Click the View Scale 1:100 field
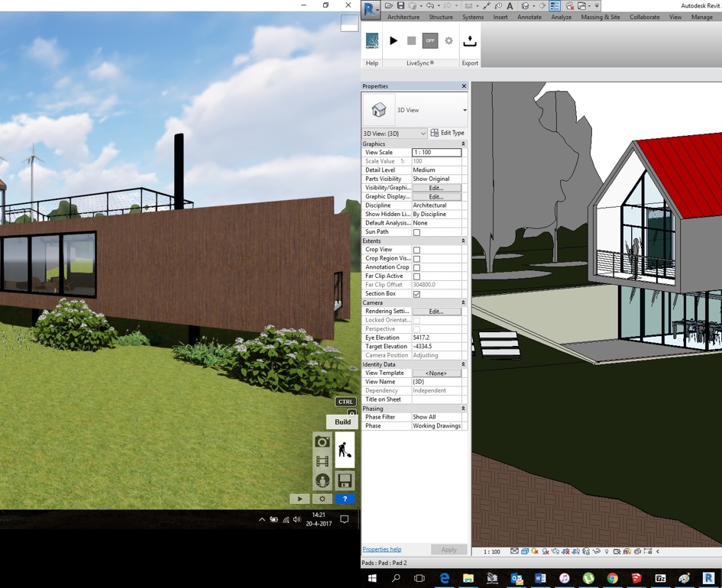 click(x=436, y=152)
